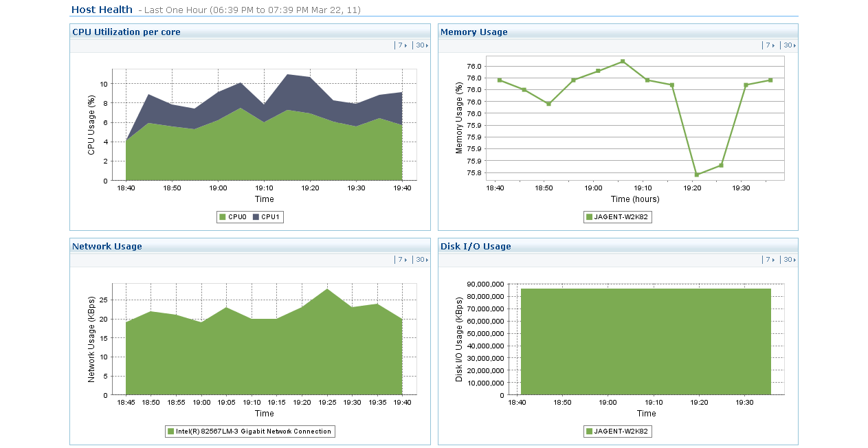Image resolution: width=868 pixels, height=448 pixels.
Task: Click the lowest memory data point near 19:20
Action: coord(696,175)
